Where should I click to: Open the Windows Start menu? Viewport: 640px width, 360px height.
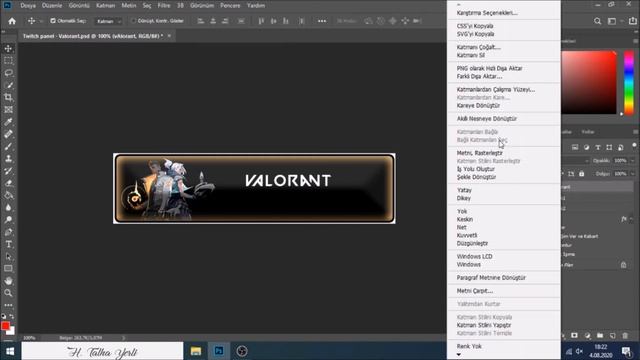[x=10, y=351]
